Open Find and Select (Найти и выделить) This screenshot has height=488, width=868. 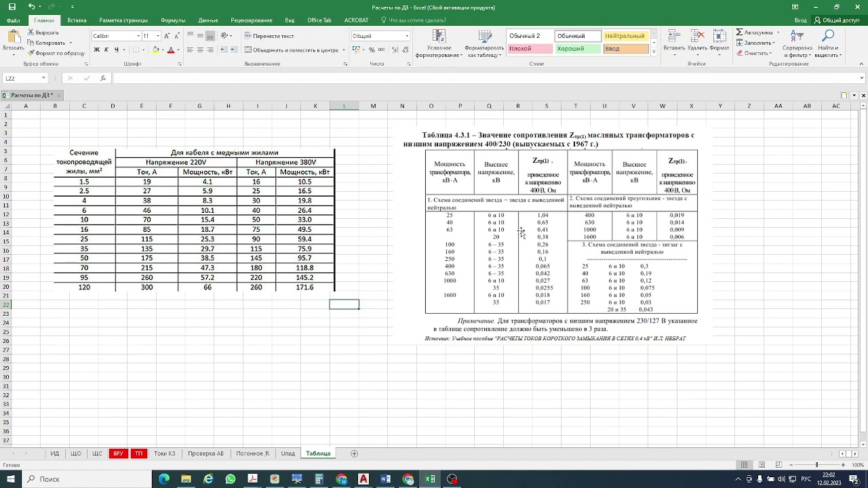tap(828, 44)
